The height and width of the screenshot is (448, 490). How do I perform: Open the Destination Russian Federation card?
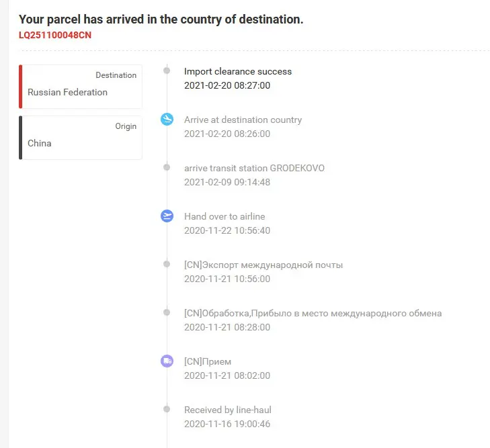81,86
